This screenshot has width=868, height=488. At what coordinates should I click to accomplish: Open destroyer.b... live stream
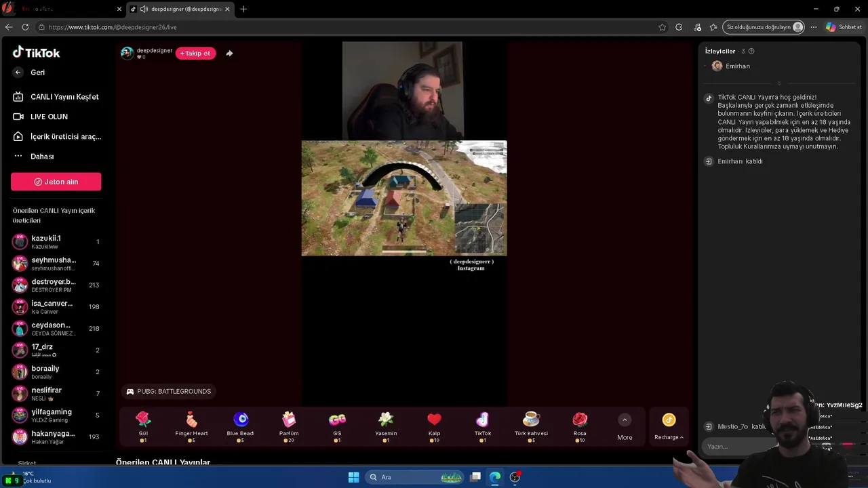(x=56, y=285)
